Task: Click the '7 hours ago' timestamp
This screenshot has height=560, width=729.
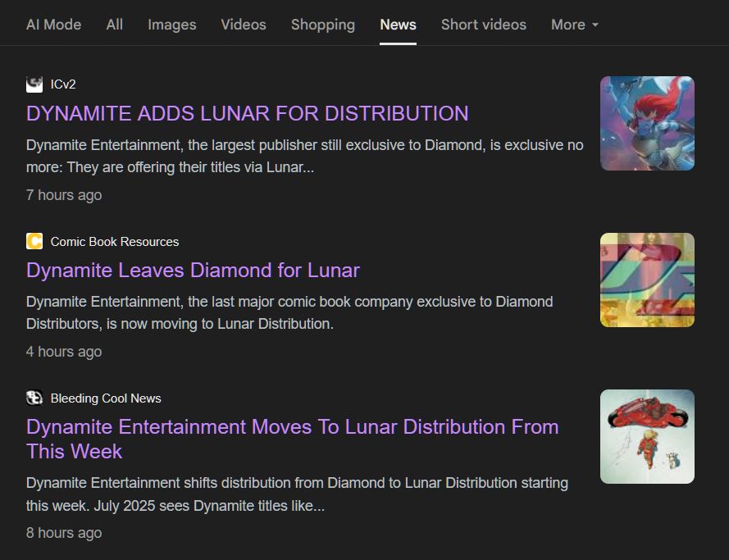Action: click(64, 195)
